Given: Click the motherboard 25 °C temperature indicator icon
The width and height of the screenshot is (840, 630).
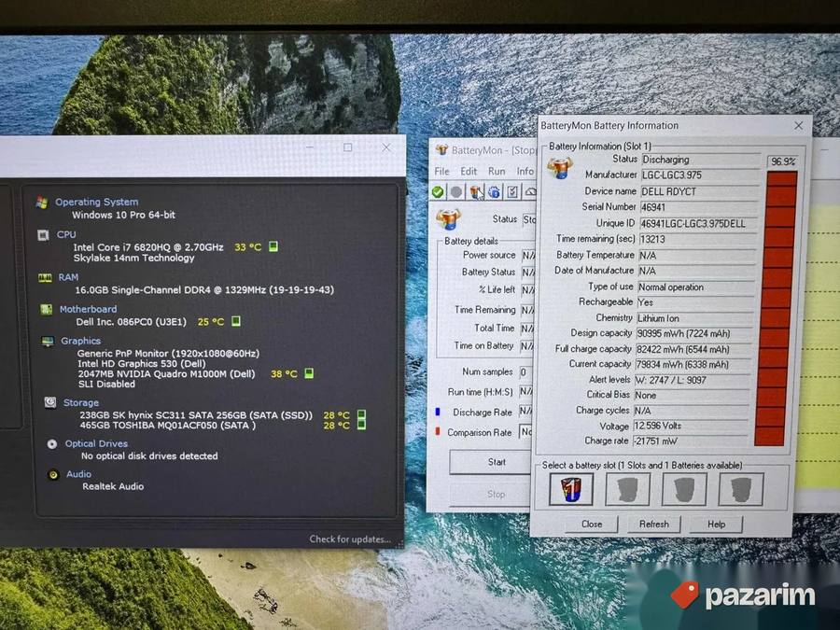Looking at the screenshot, I should 236,321.
